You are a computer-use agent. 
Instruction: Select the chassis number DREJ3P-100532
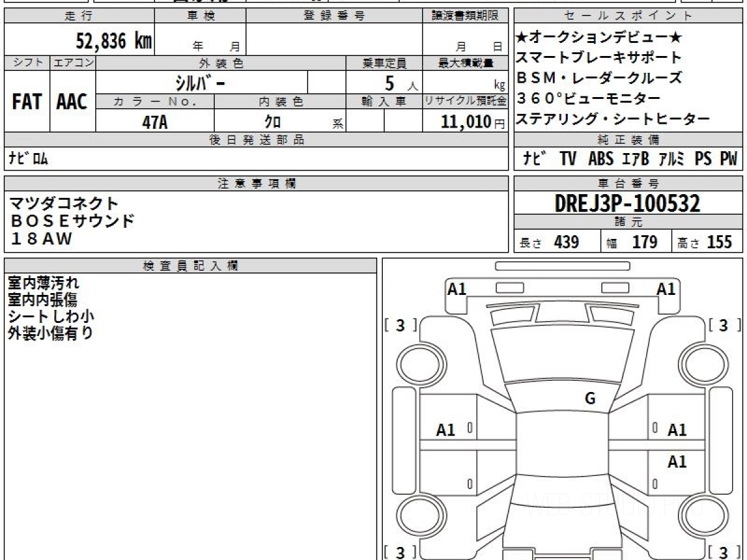(x=627, y=203)
